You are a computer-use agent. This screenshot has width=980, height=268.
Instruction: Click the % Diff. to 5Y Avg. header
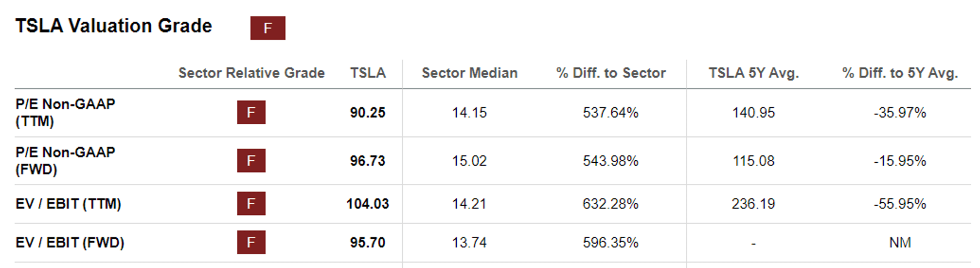(x=900, y=73)
